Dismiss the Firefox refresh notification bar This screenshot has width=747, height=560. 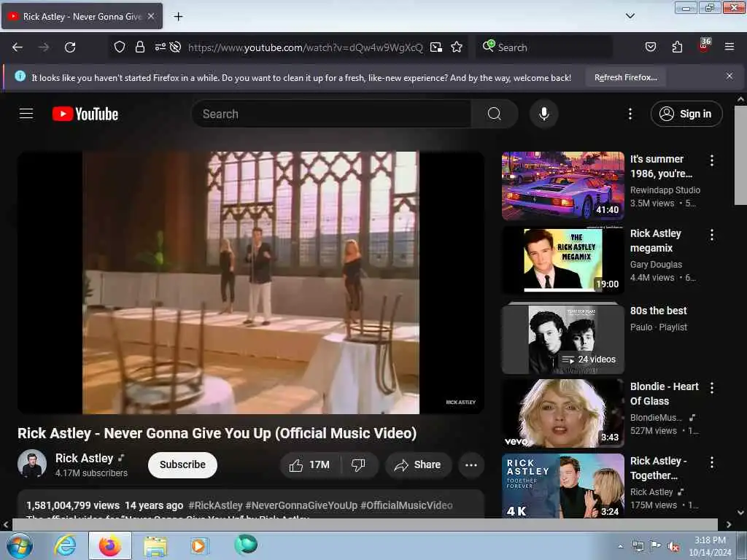[x=729, y=76]
